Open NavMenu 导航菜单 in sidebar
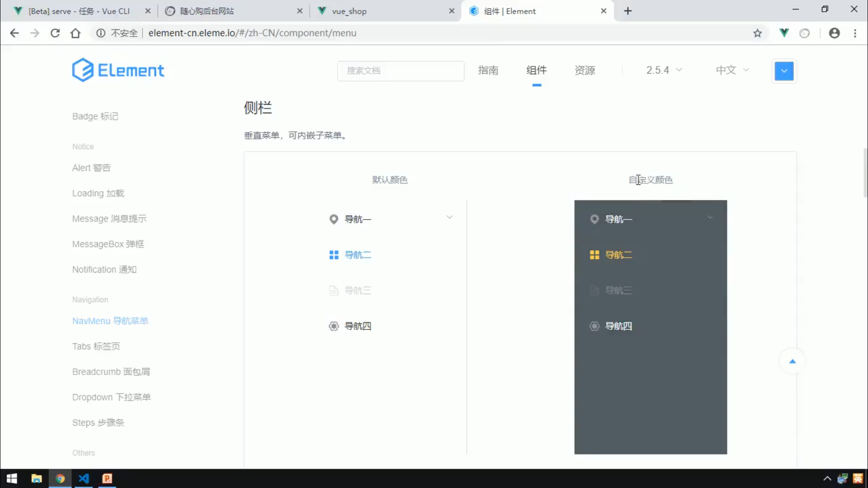868x488 pixels. coord(110,321)
